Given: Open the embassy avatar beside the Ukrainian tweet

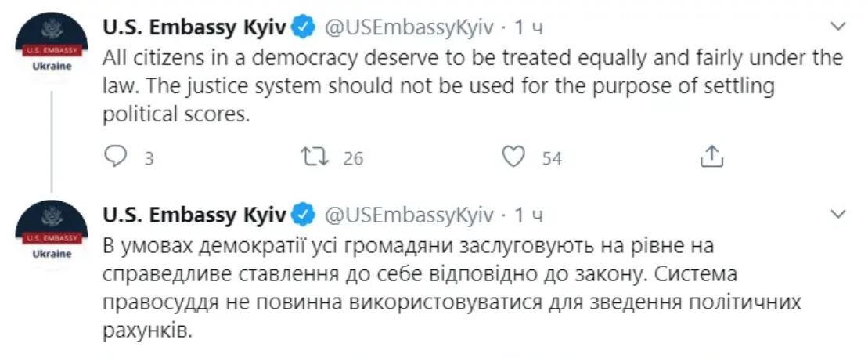Looking at the screenshot, I should point(52,232).
